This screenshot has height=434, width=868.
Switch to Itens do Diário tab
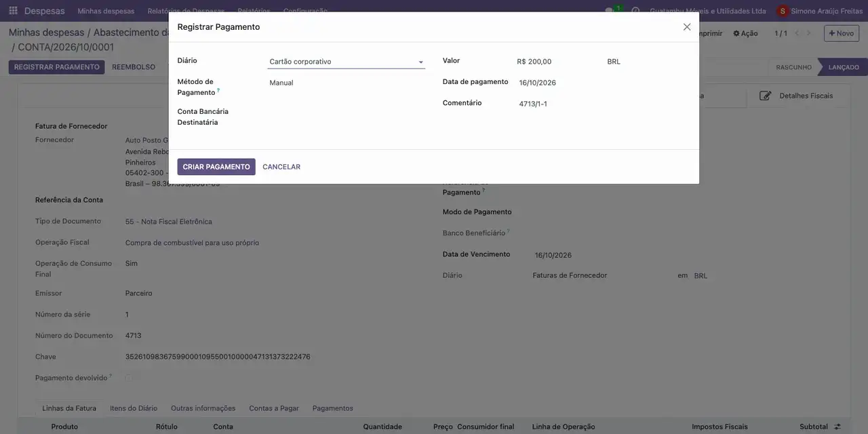(134, 408)
